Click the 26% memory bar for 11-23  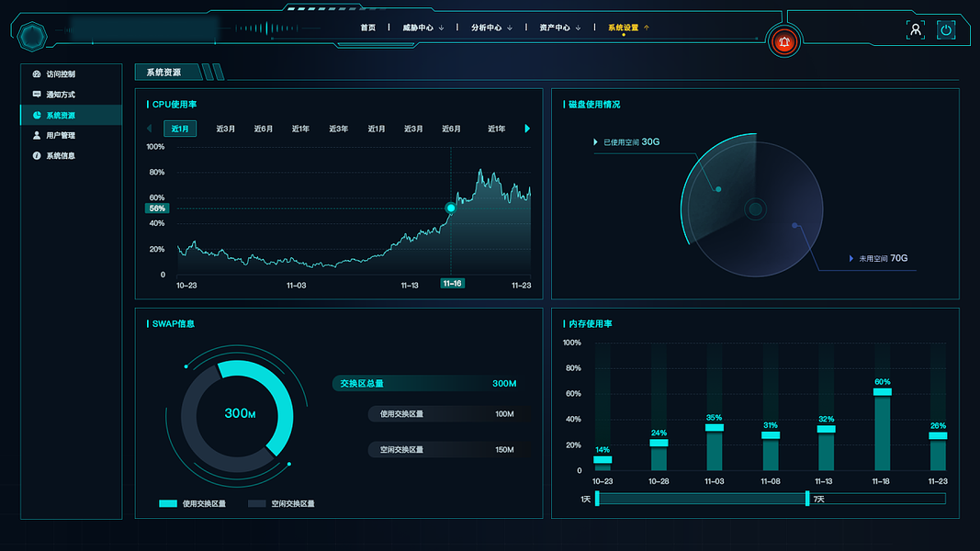click(x=938, y=451)
